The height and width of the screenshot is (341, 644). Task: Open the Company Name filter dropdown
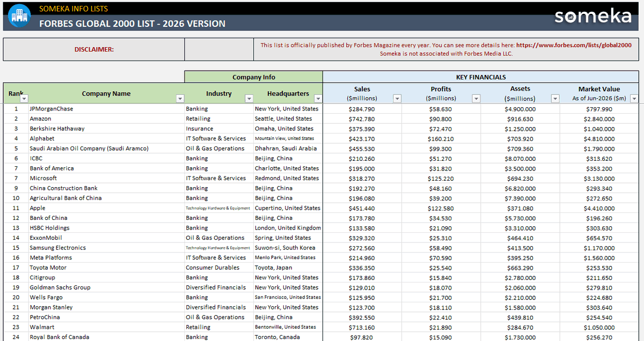click(180, 99)
